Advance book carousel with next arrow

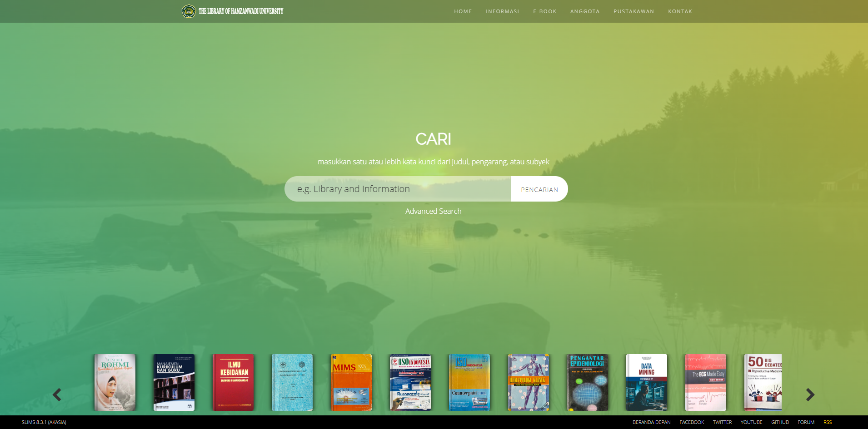[810, 394]
